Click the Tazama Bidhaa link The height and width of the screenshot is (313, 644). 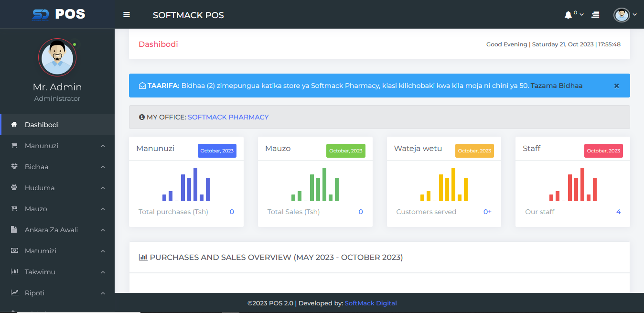click(x=557, y=86)
